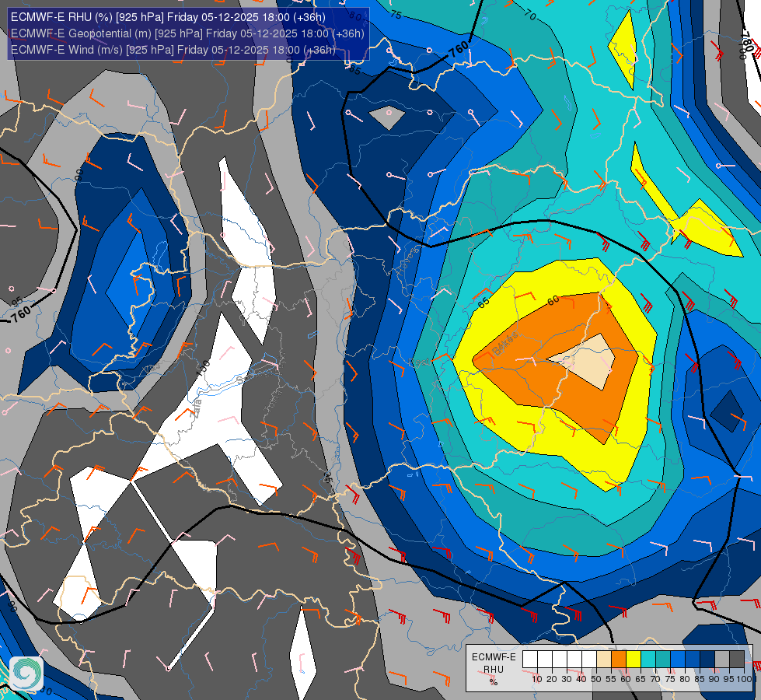Pick the medium blue 80–85% legend swatch
The height and width of the screenshot is (700, 761).
coord(693,660)
